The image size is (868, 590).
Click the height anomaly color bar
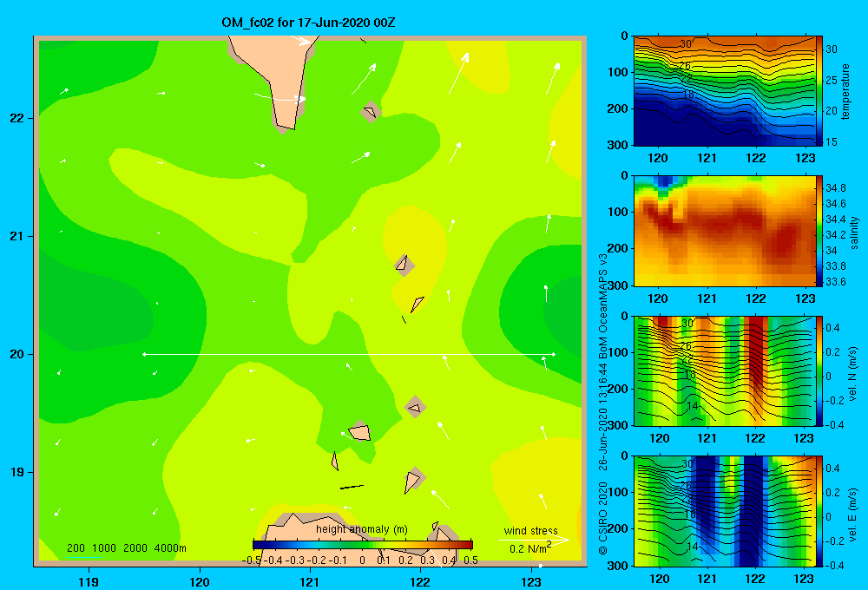(x=363, y=545)
